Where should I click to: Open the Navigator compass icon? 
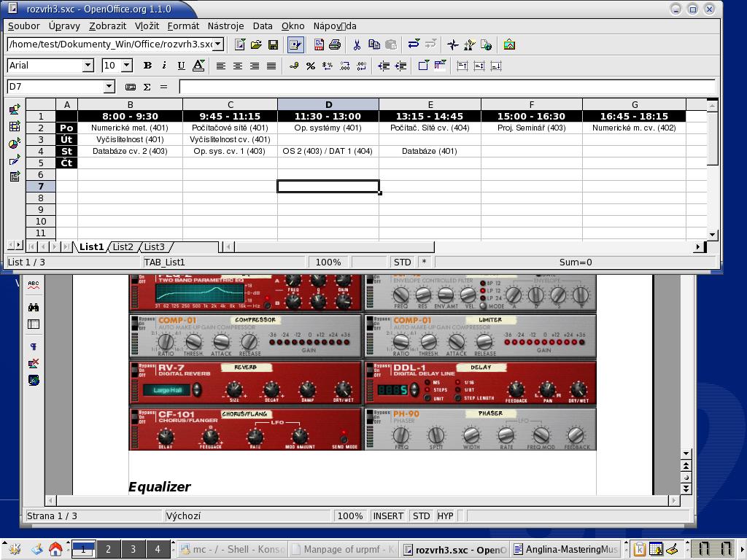tap(452, 44)
